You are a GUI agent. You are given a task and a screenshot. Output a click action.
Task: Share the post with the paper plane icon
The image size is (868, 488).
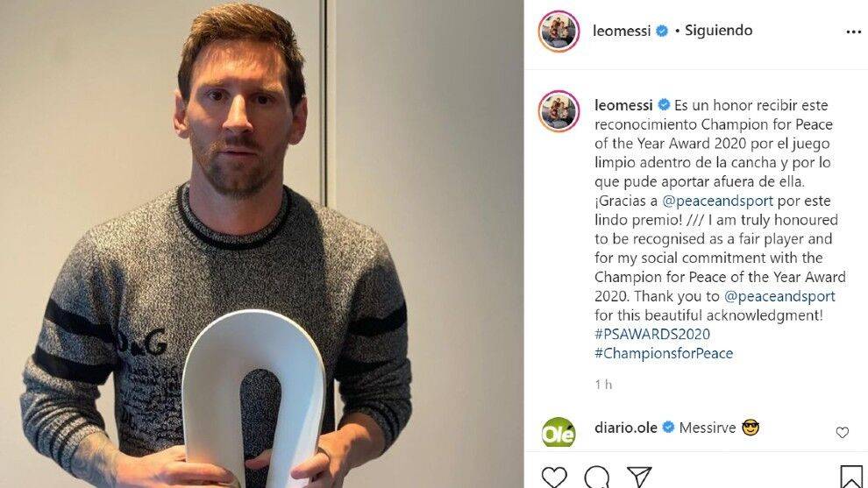click(639, 477)
